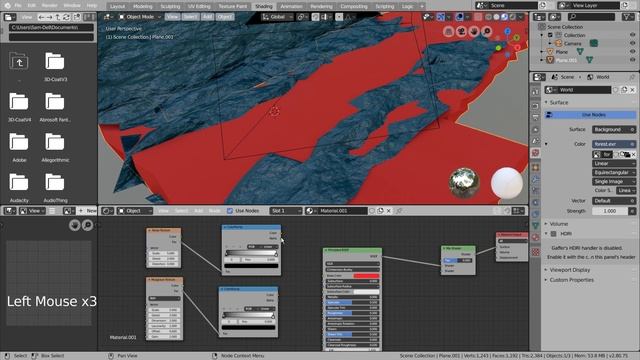Toggle viewport overlays

click(x=459, y=17)
